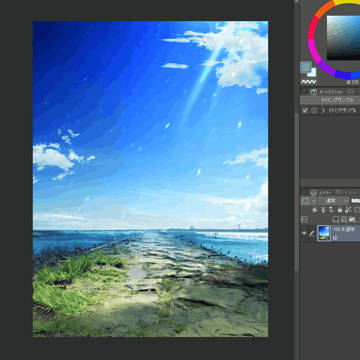360x360 pixels.
Task: Toggle the checkbox of the auto action row
Action: [305, 110]
